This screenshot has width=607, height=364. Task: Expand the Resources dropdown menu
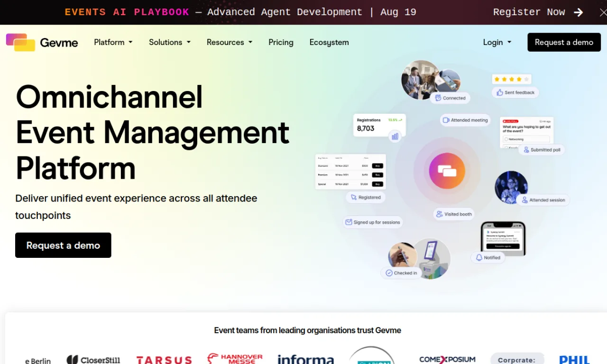[x=230, y=42]
